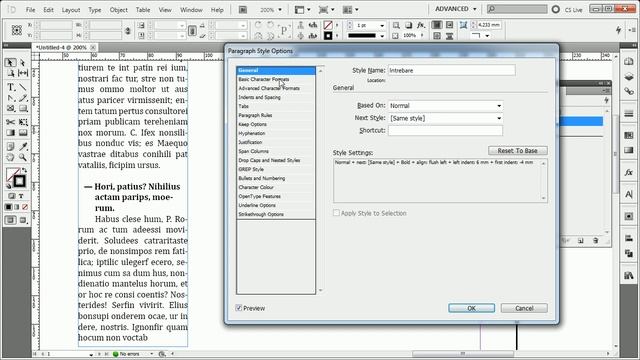Open the Window menu
The height and width of the screenshot is (360, 640).
[191, 10]
